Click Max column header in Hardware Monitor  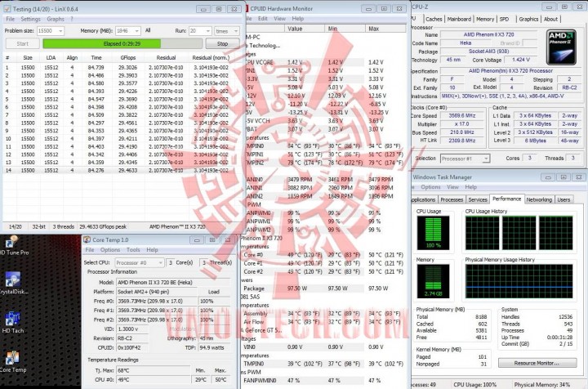click(x=385, y=29)
